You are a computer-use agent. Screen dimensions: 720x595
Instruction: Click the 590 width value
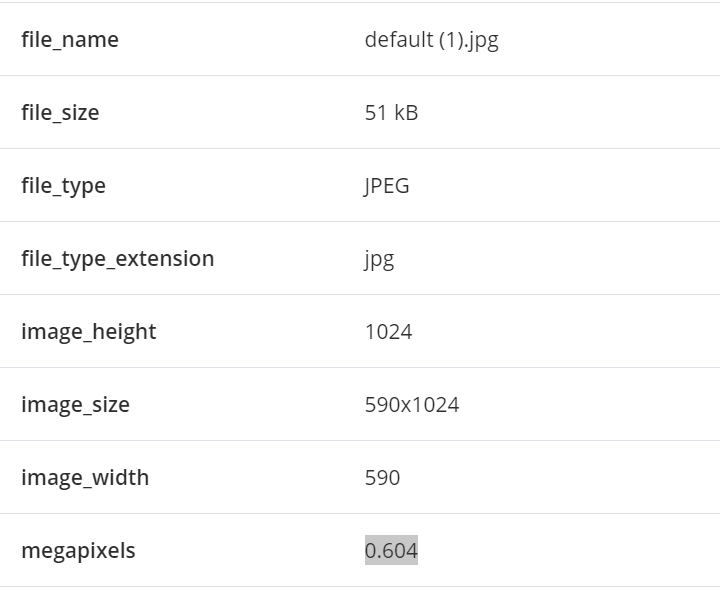pyautogui.click(x=382, y=478)
